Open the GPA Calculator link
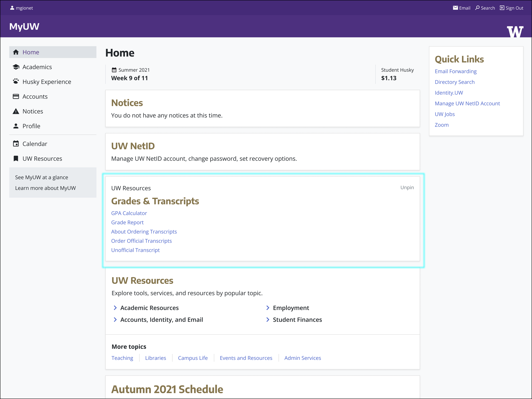Screen dimensions: 532x399 (x=129, y=213)
